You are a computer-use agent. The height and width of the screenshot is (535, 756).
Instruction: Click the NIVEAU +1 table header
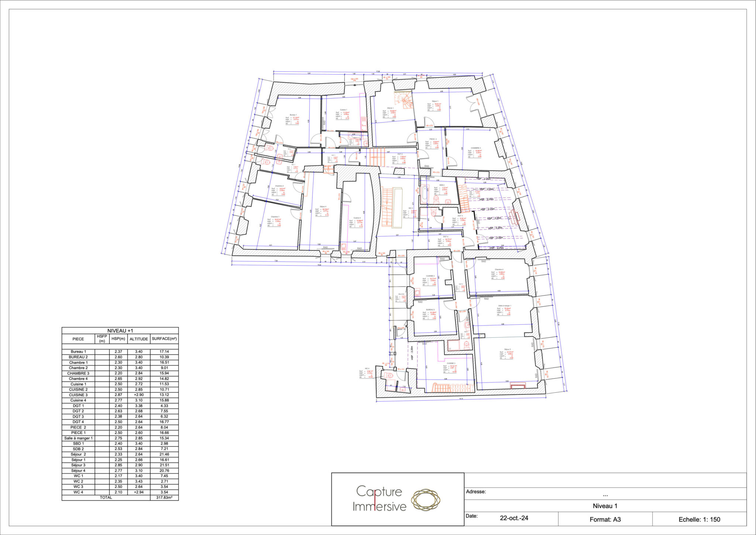(x=120, y=331)
